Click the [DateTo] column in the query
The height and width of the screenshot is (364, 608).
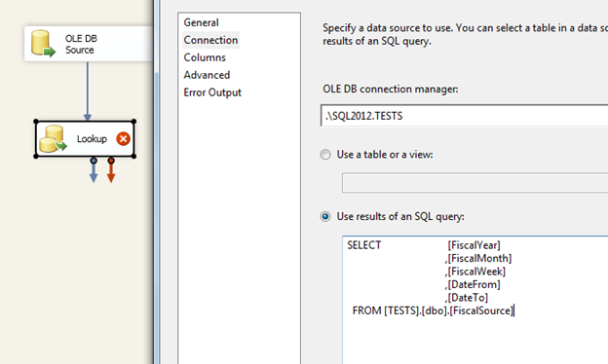468,298
